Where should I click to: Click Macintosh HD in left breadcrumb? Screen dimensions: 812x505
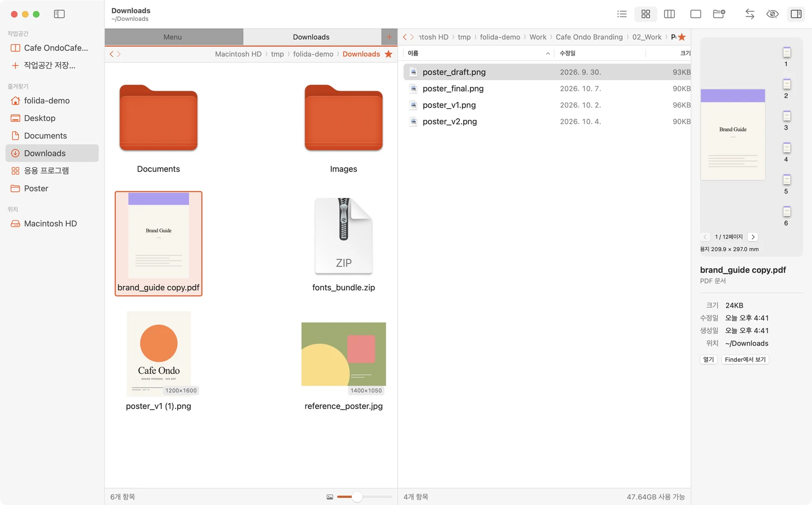point(238,54)
